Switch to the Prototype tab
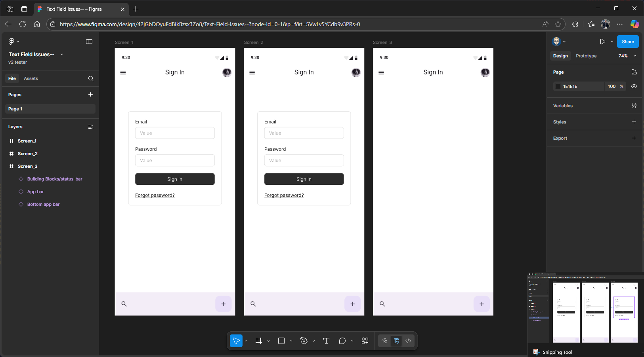644x357 pixels. coord(586,56)
